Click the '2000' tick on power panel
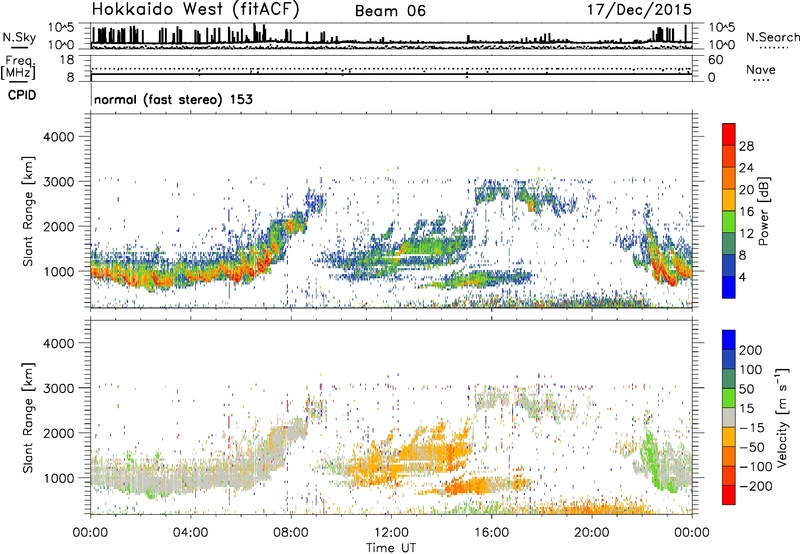This screenshot has width=800, height=554. (x=59, y=226)
